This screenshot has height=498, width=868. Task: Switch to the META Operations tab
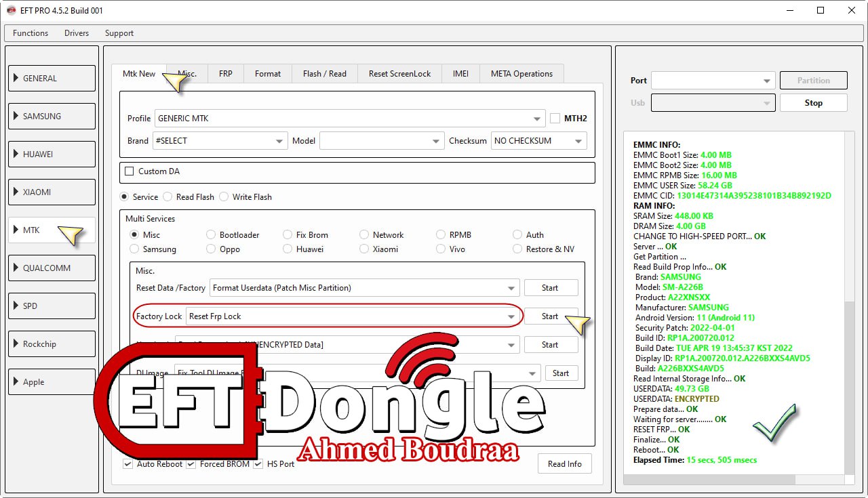click(522, 74)
